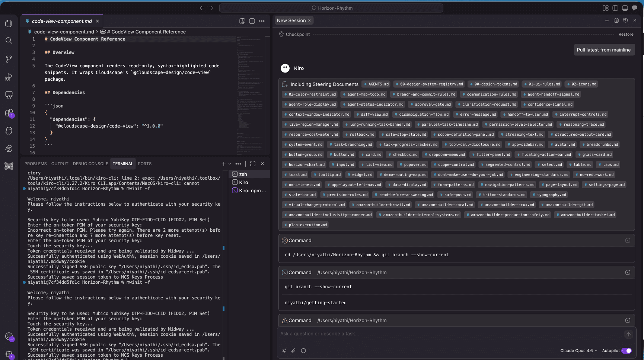Focus the Ask a question input field
This screenshot has height=360, width=644.
pos(450,334)
